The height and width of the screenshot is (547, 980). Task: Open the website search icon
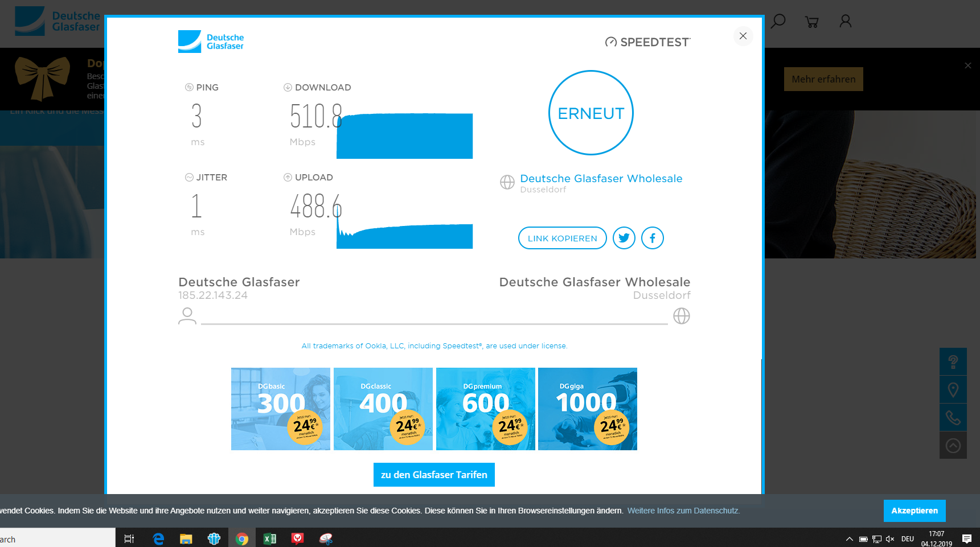pos(778,22)
